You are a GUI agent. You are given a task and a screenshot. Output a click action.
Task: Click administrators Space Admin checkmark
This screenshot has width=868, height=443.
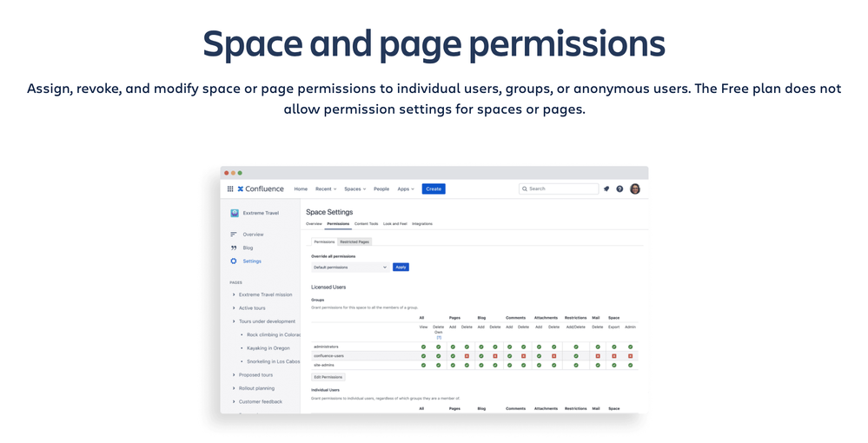pyautogui.click(x=630, y=347)
